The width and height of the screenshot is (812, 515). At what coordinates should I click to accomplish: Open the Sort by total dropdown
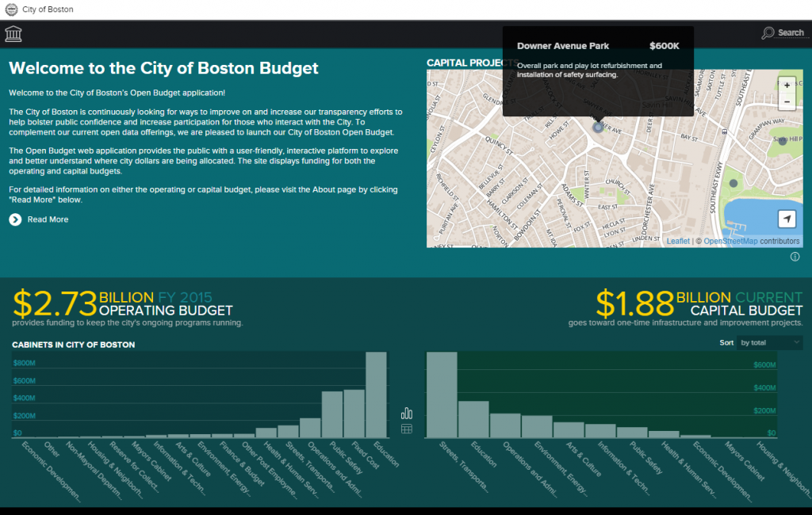point(769,342)
